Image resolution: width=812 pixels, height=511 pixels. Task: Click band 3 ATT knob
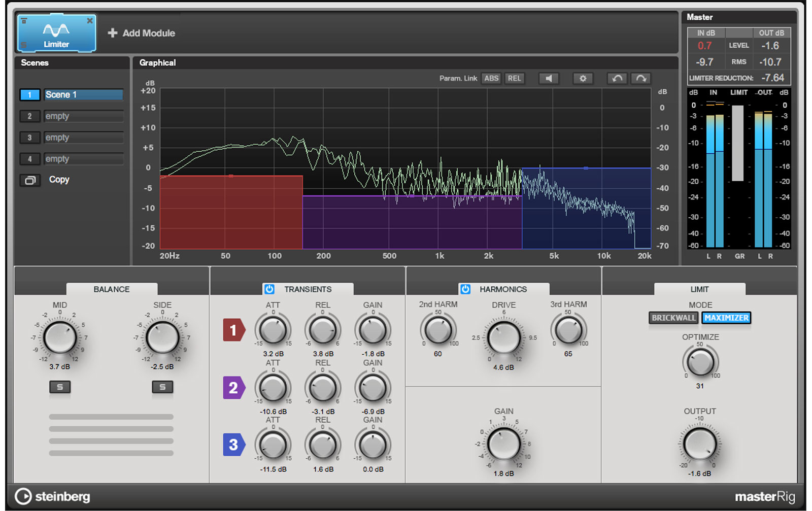pyautogui.click(x=273, y=446)
